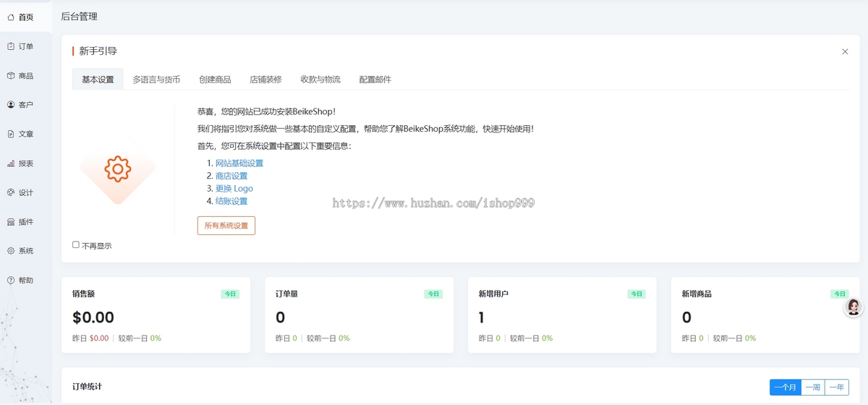Click the 所有系统设置 button

click(x=226, y=226)
